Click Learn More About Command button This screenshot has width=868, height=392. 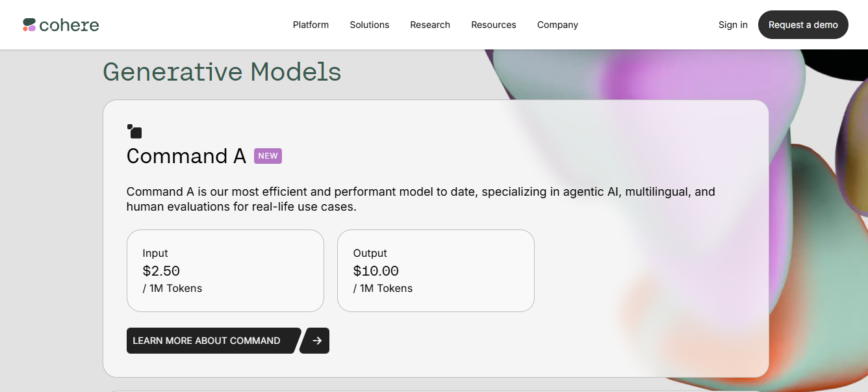click(212, 341)
